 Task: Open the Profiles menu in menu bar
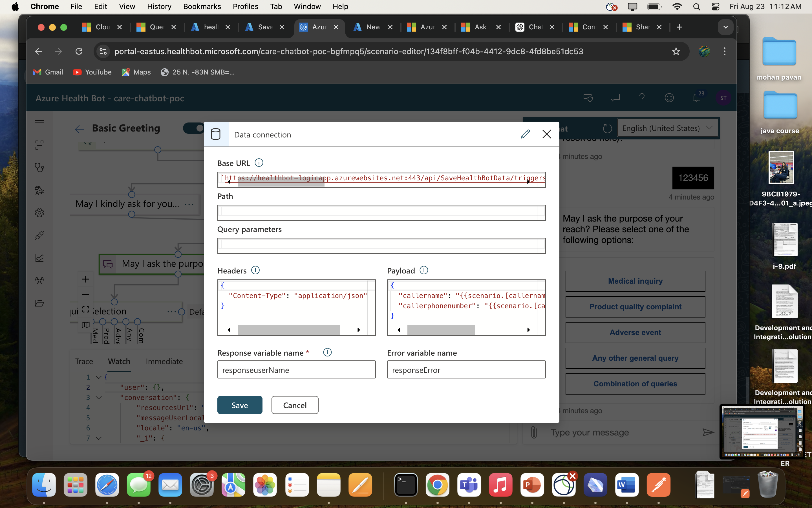pyautogui.click(x=245, y=6)
